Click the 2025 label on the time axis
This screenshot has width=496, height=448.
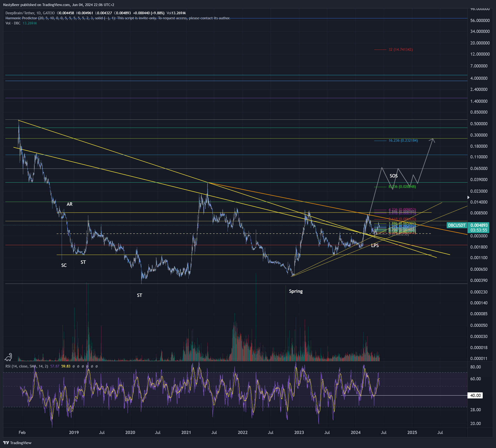pyautogui.click(x=412, y=433)
